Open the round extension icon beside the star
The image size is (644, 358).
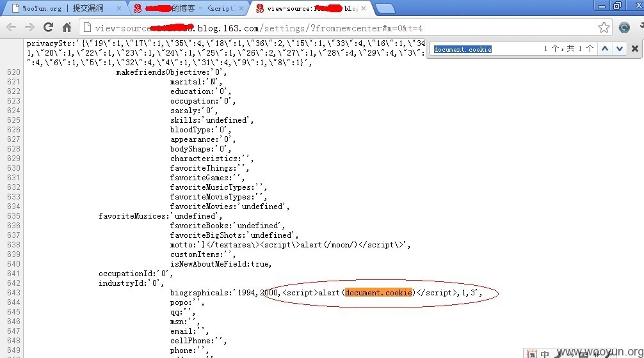[x=624, y=27]
